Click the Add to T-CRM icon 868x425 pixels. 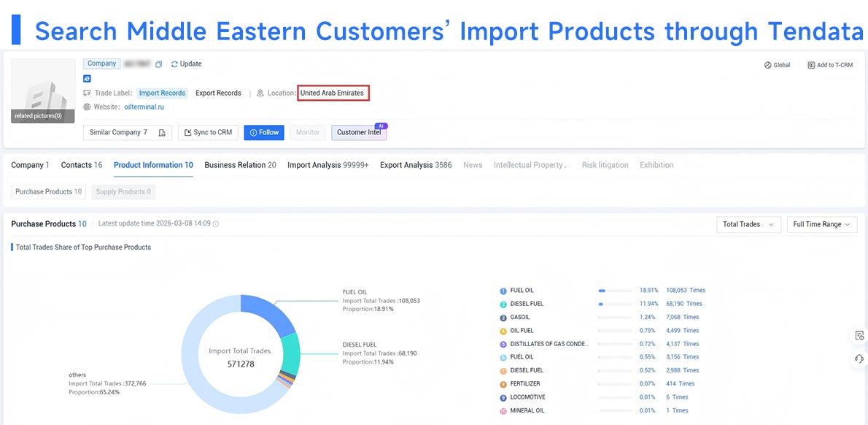click(x=812, y=66)
